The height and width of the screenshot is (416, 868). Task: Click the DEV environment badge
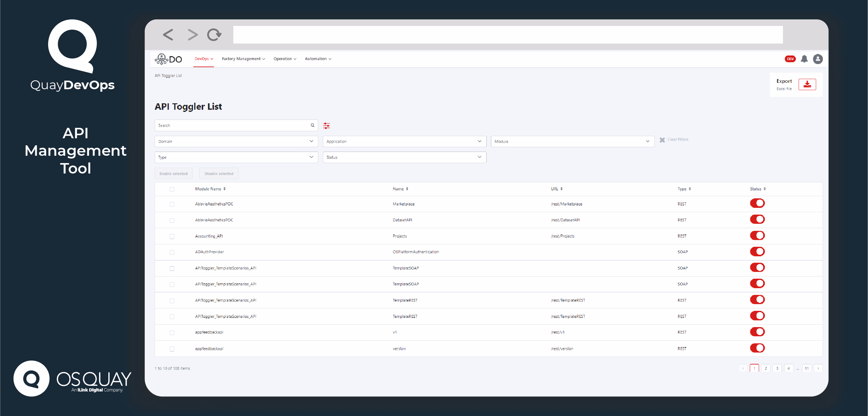790,59
